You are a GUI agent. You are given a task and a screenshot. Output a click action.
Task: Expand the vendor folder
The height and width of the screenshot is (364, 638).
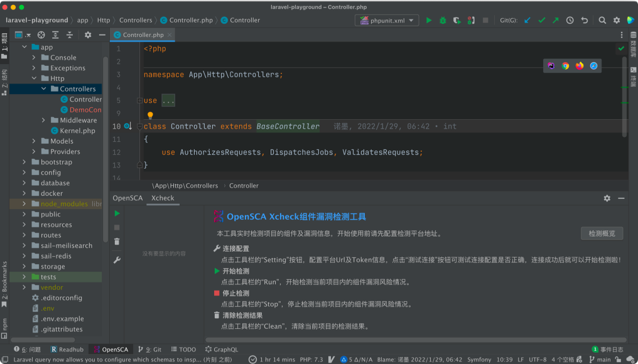coord(24,287)
